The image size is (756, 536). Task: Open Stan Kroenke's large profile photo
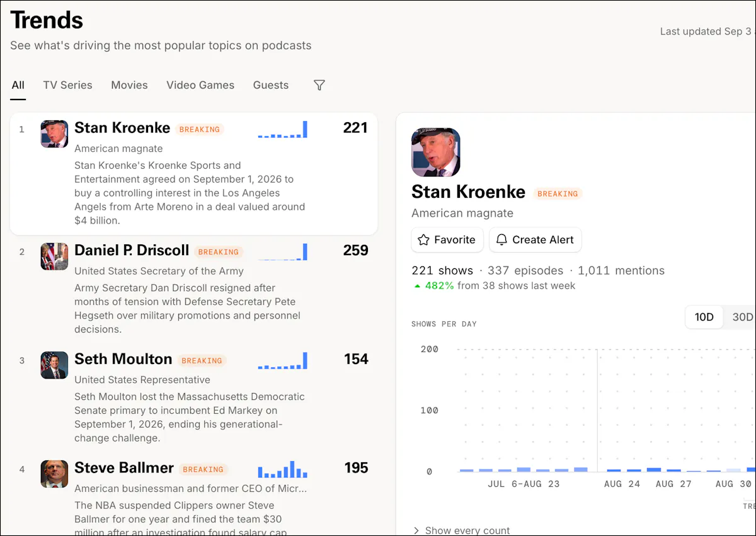click(436, 152)
